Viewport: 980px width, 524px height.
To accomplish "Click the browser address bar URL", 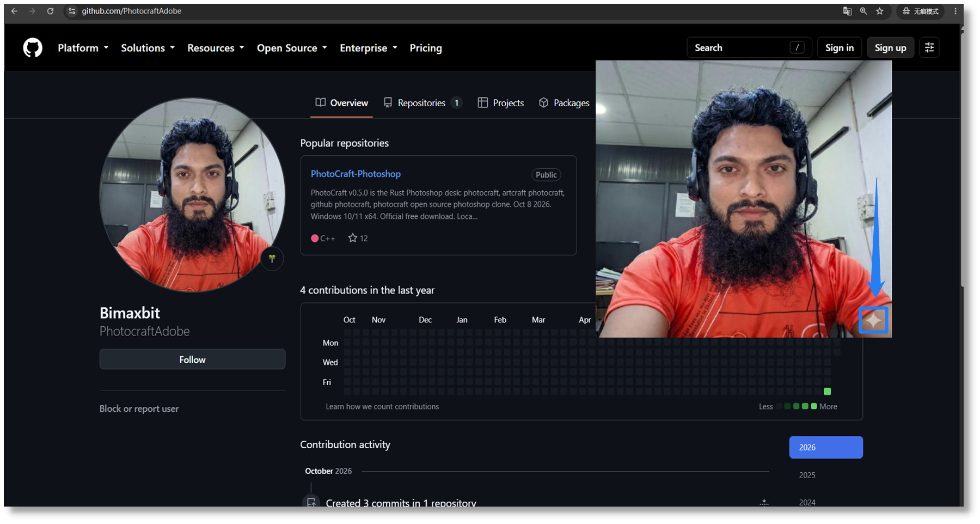I will 132,11.
